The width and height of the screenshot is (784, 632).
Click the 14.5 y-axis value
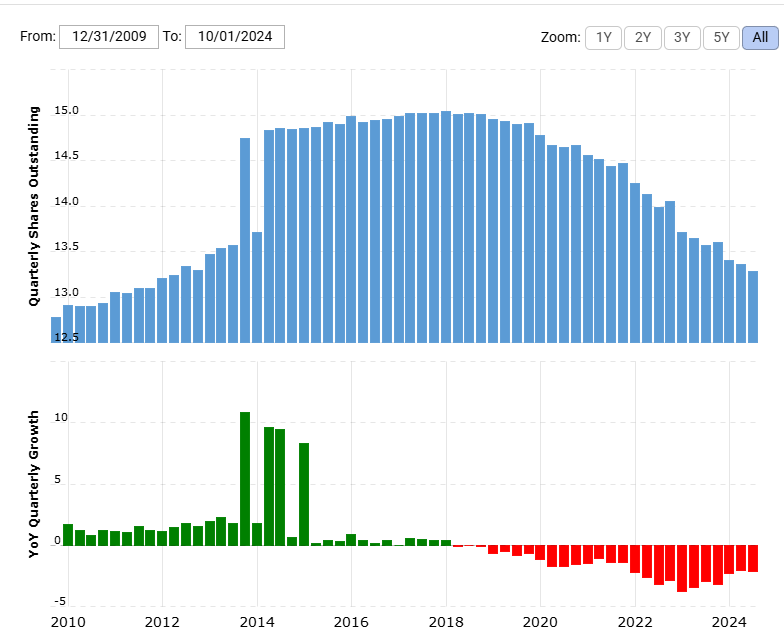66,156
